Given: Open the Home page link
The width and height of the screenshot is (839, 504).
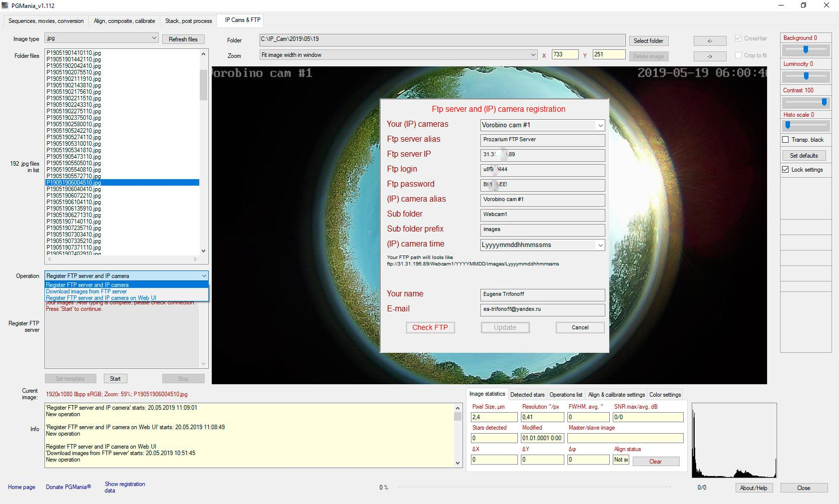Looking at the screenshot, I should pyautogui.click(x=21, y=487).
